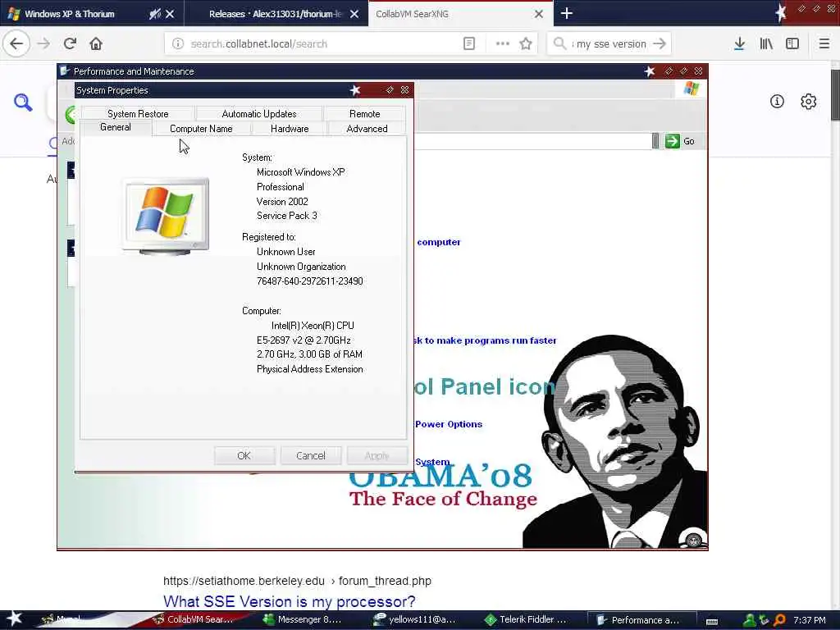Click the green messenger buddy tray icon
This screenshot has height=630, width=840.
click(x=750, y=620)
